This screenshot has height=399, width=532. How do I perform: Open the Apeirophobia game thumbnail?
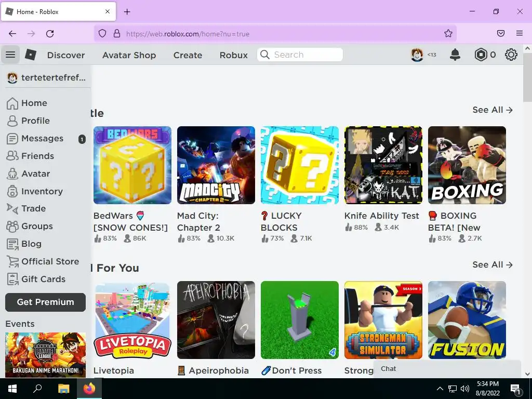(216, 320)
